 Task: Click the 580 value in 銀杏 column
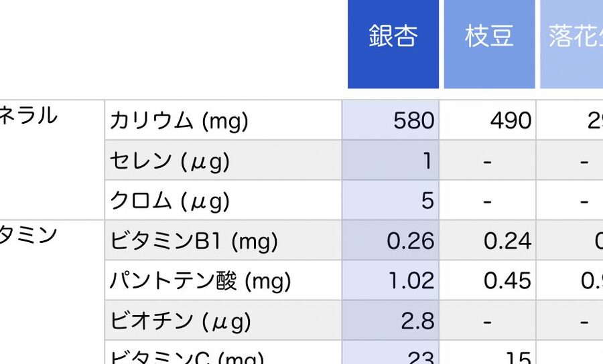click(413, 121)
